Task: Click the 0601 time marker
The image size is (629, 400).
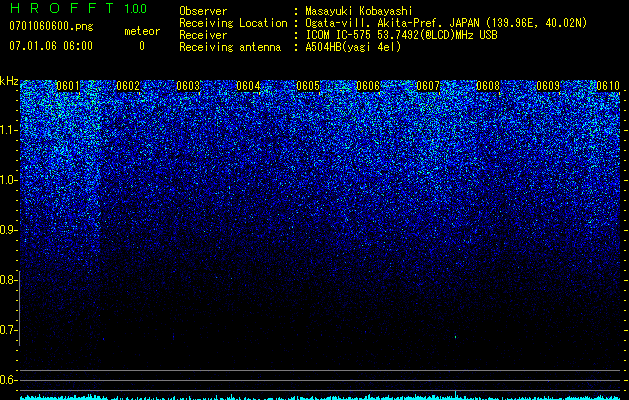Action: coord(68,86)
